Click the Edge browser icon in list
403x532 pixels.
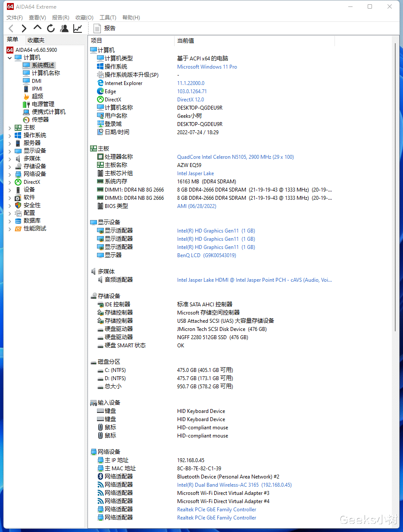100,91
